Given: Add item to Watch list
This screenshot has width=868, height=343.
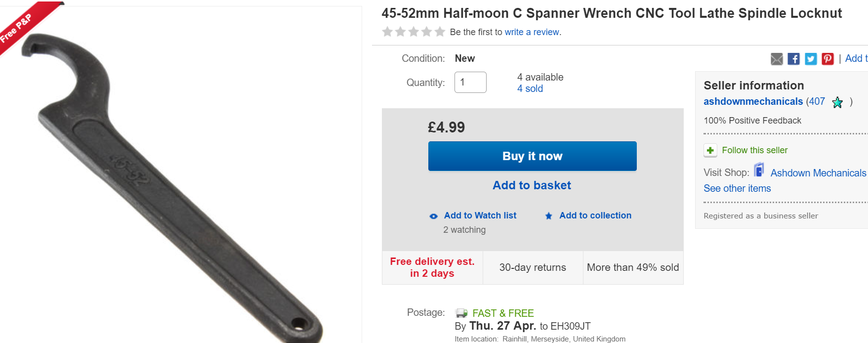Looking at the screenshot, I should 480,215.
